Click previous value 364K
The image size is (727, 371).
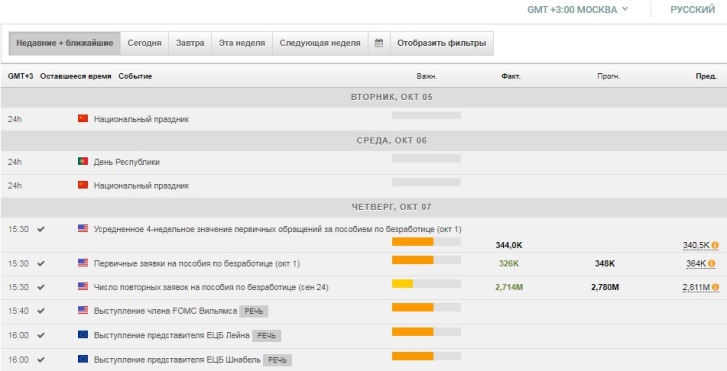[x=696, y=263]
